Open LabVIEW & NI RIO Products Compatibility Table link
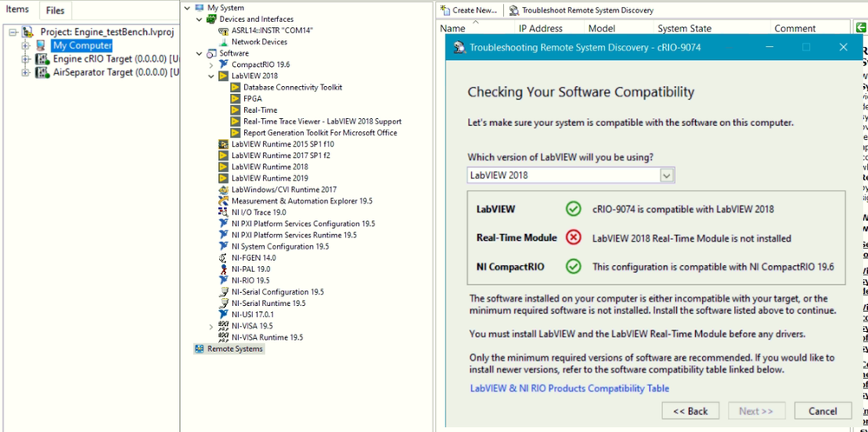The width and height of the screenshot is (868, 432). click(569, 389)
